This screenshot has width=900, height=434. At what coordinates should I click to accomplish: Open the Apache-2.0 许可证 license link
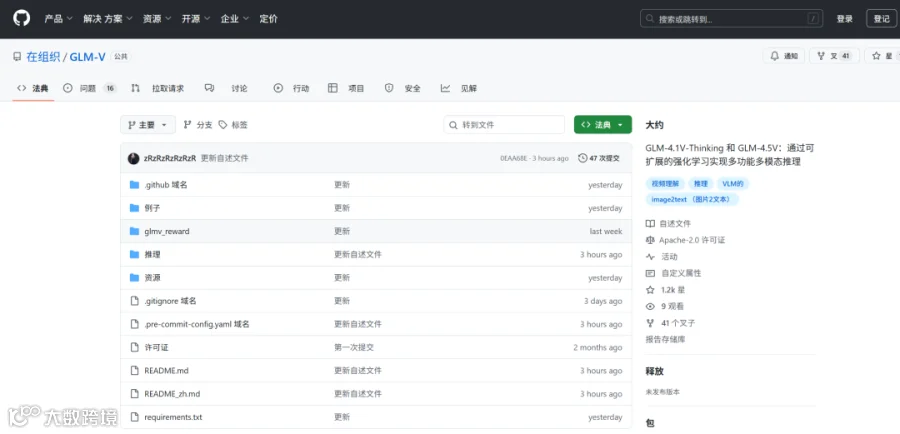685,240
